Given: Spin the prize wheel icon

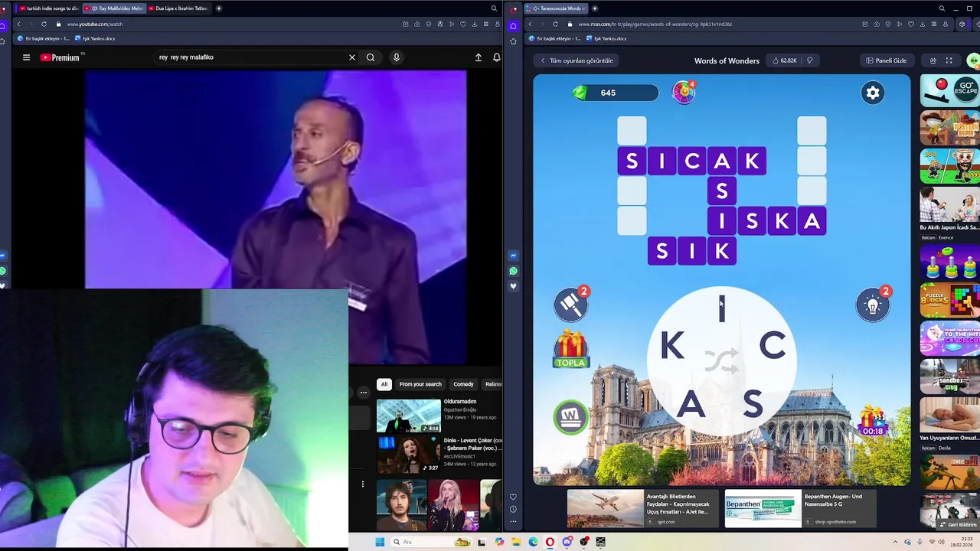Looking at the screenshot, I should tap(684, 92).
